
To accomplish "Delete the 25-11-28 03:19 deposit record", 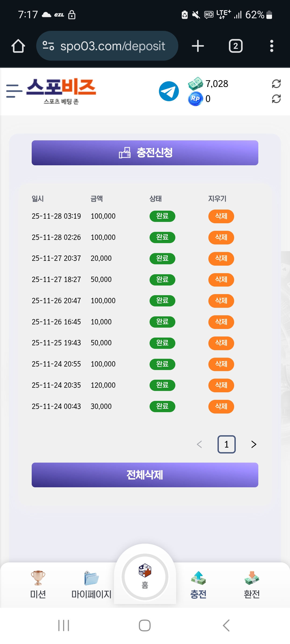I will point(221,216).
